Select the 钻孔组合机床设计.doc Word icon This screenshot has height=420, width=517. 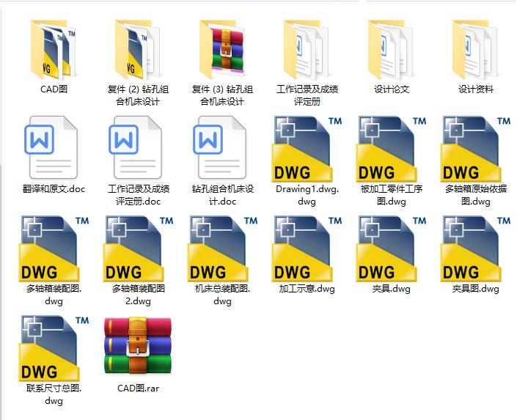point(220,147)
